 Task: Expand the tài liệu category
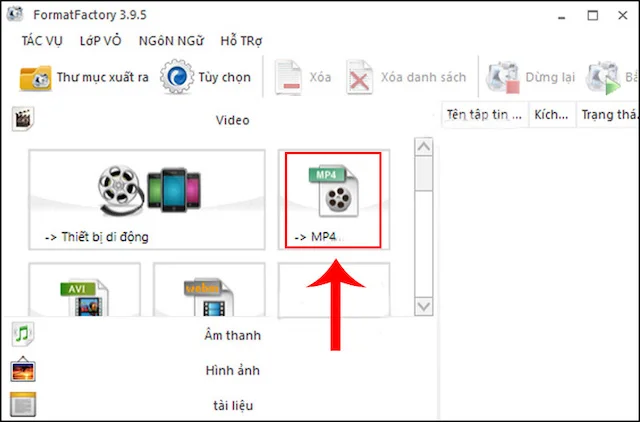tap(223, 405)
